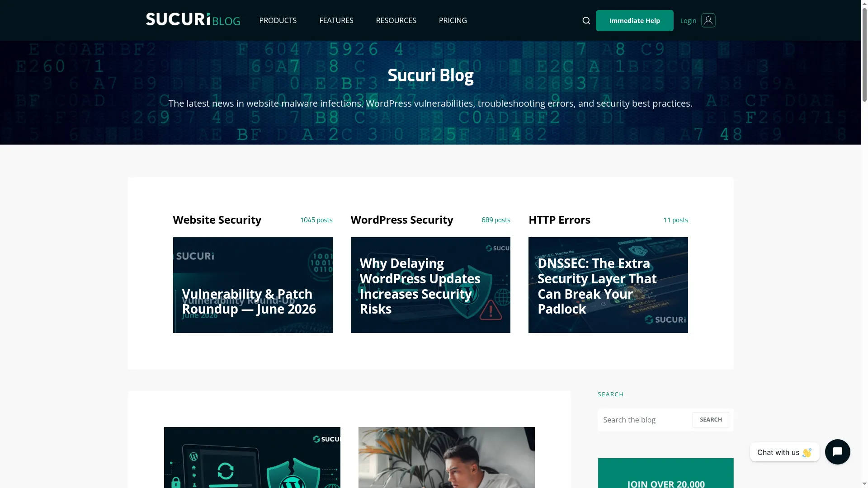
Task: Open the PRODUCTS menu
Action: pyautogui.click(x=278, y=20)
